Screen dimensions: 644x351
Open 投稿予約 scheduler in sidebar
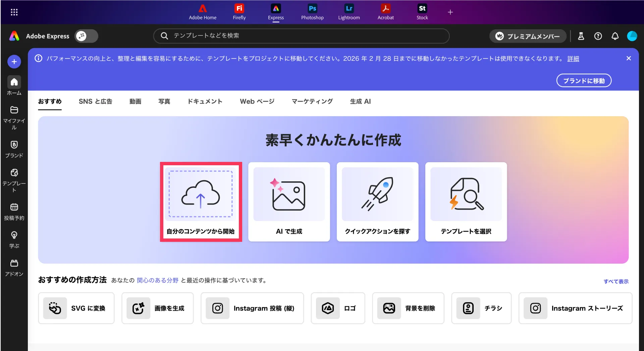tap(14, 212)
